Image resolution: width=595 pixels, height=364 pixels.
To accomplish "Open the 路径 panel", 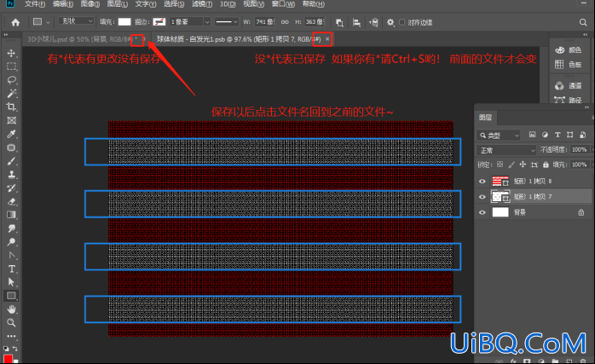I will [568, 100].
